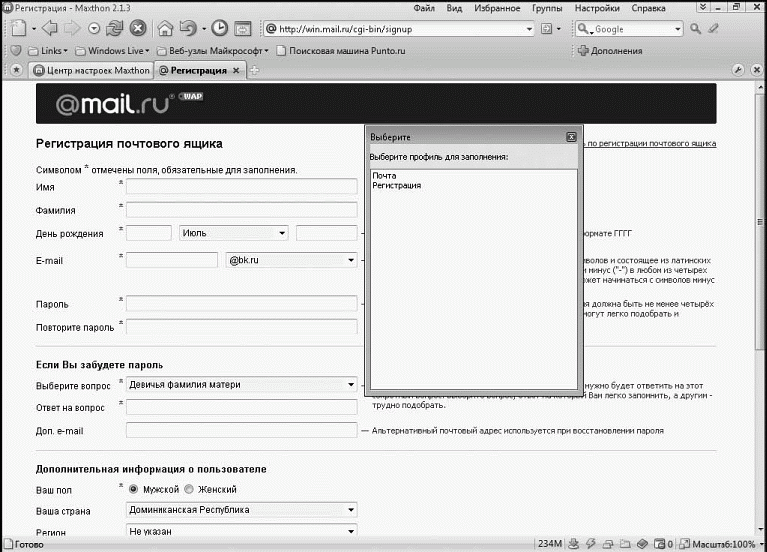Open the Вид menu

(x=454, y=8)
